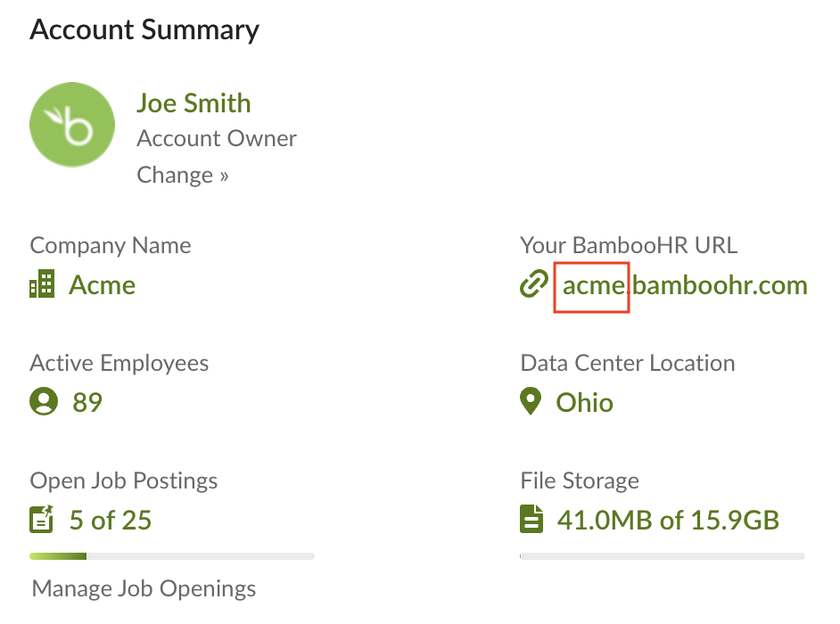The image size is (840, 624).
Task: Select the Acme company name
Action: (x=102, y=284)
